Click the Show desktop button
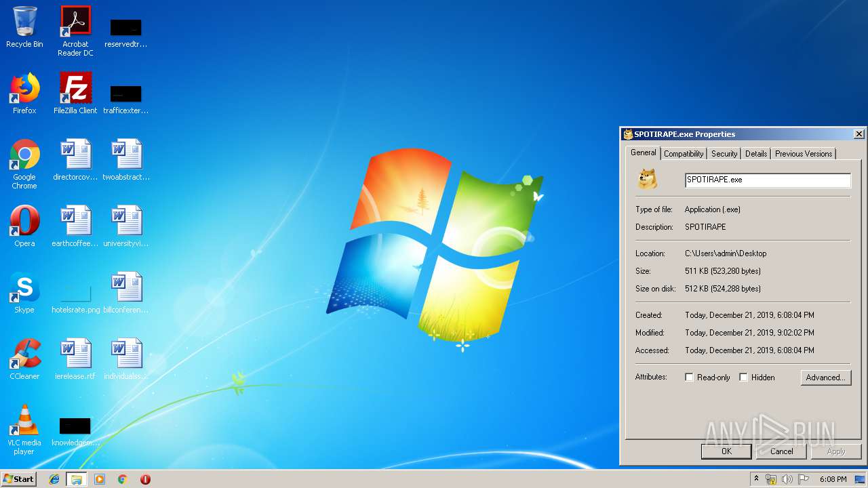This screenshot has height=488, width=868. click(861, 479)
